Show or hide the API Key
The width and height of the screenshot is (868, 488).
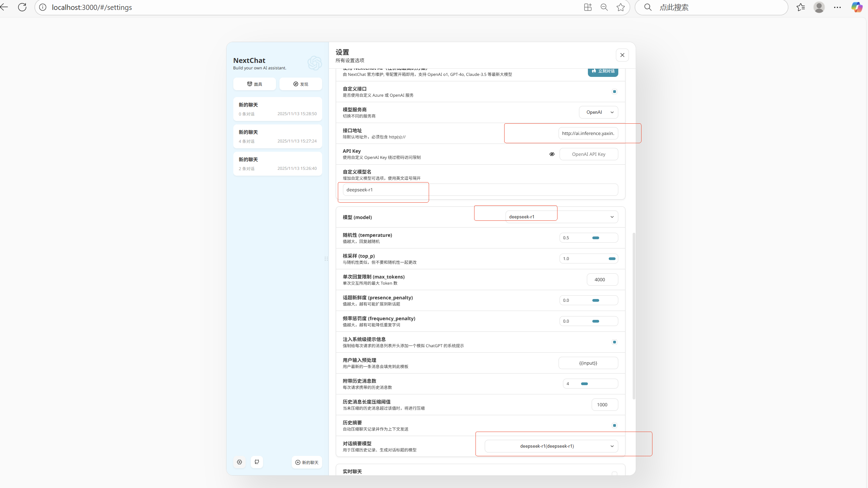[x=552, y=154]
